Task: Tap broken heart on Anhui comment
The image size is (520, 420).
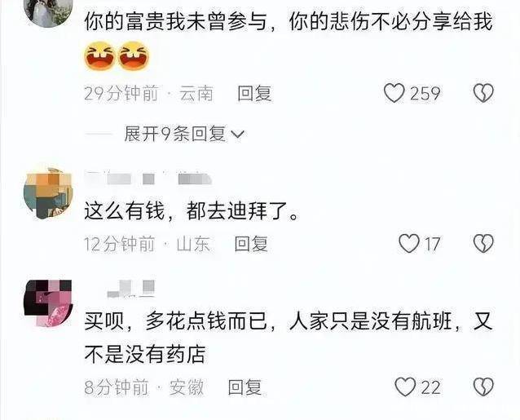Action: [483, 387]
